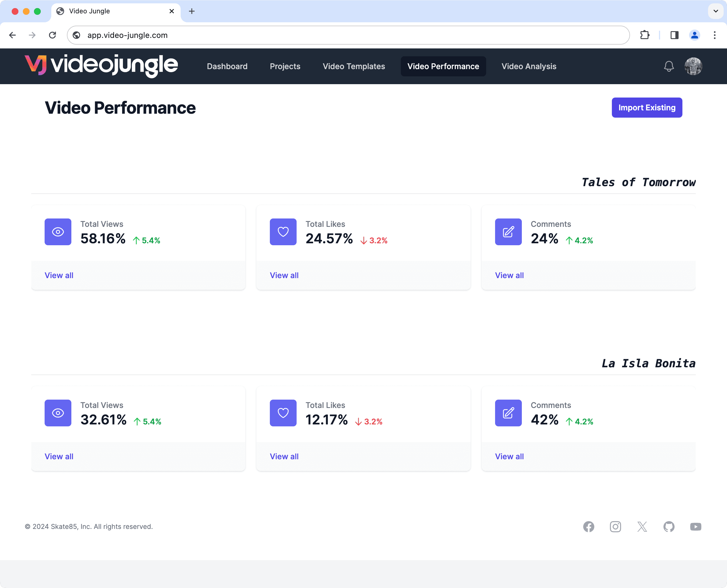Switch to the Video Analysis tab
This screenshot has width=727, height=588.
[x=529, y=66]
